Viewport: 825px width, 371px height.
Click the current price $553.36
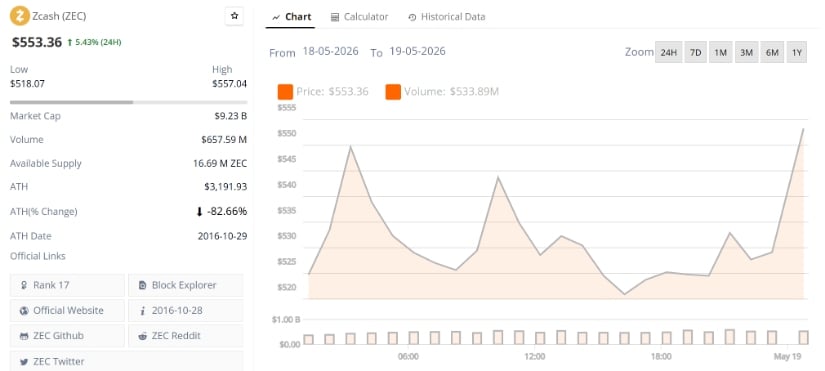click(x=37, y=42)
